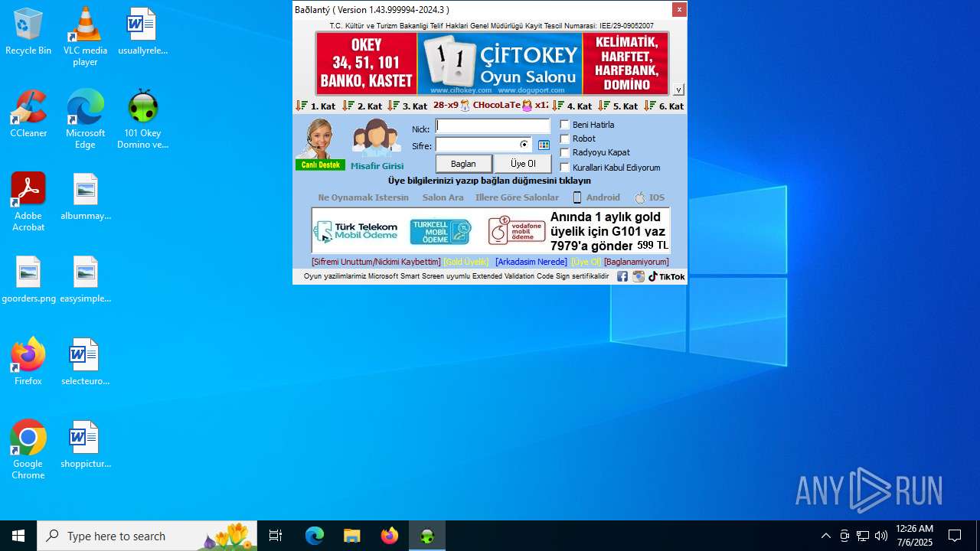Select 2. Kat floor tab
The image size is (980, 551).
click(x=363, y=106)
